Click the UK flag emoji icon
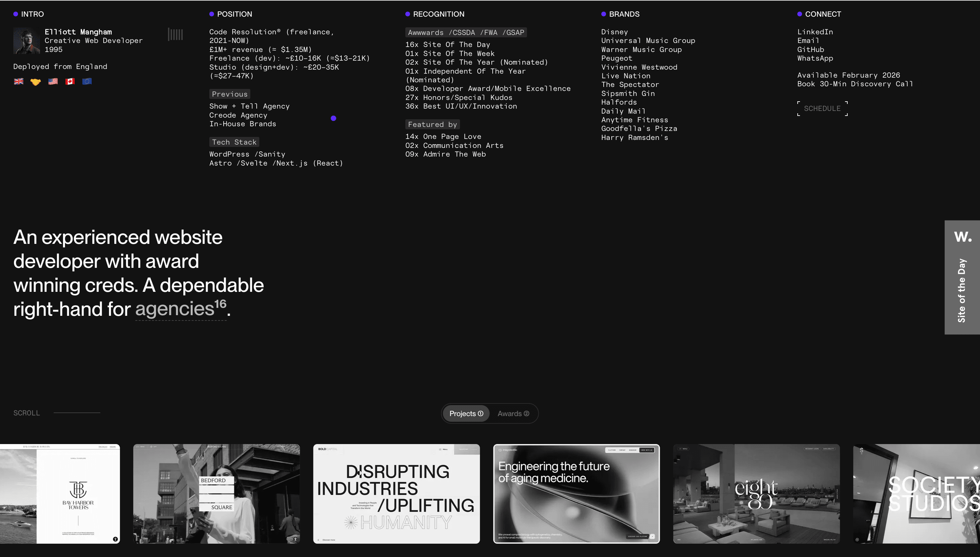Screen dimensions: 980x557 coord(18,81)
